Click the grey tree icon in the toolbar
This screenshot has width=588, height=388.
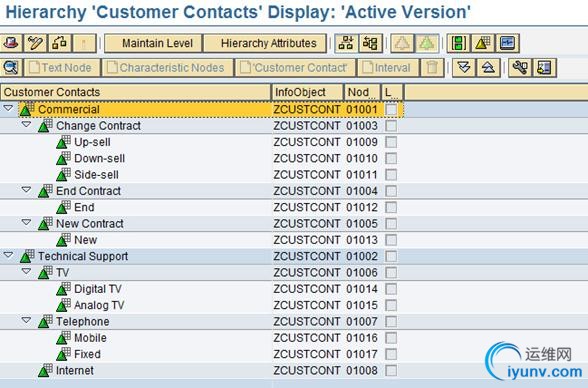(402, 43)
